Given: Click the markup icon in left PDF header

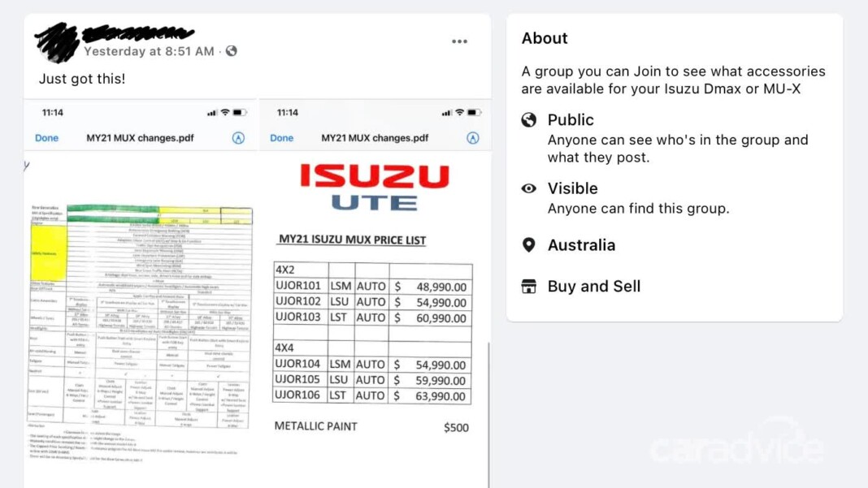Looking at the screenshot, I should [x=238, y=138].
